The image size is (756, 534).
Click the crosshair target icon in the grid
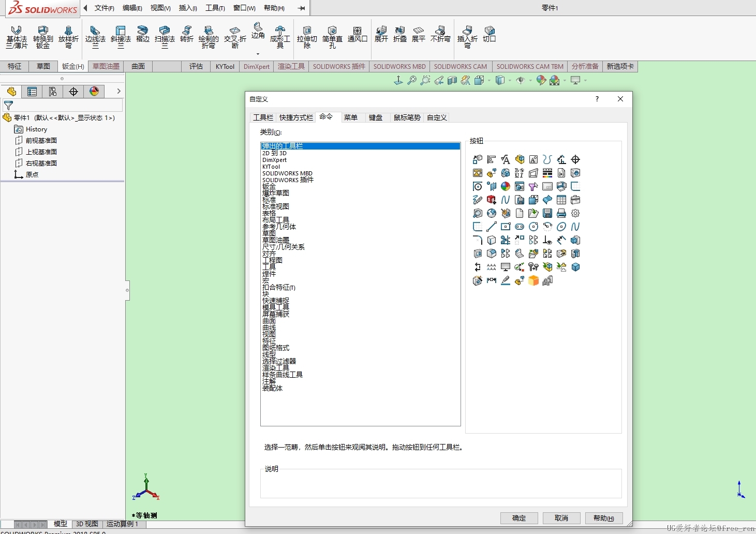tap(575, 159)
